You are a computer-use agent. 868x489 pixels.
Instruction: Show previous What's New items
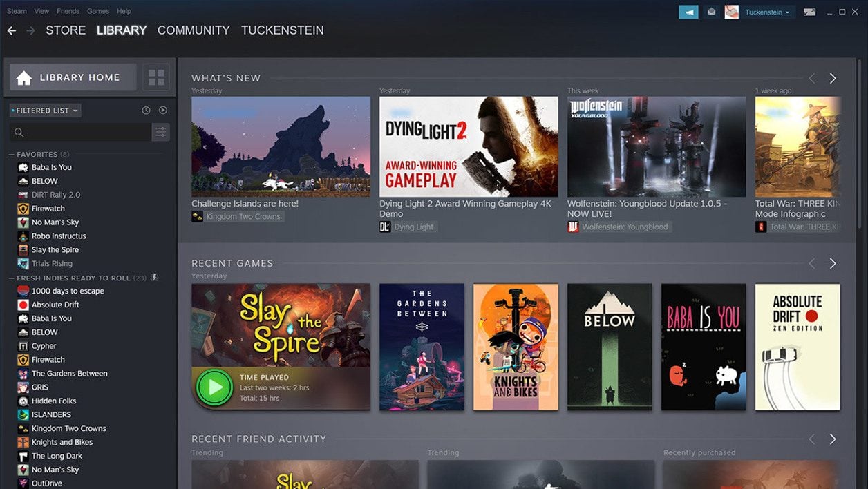coord(812,78)
